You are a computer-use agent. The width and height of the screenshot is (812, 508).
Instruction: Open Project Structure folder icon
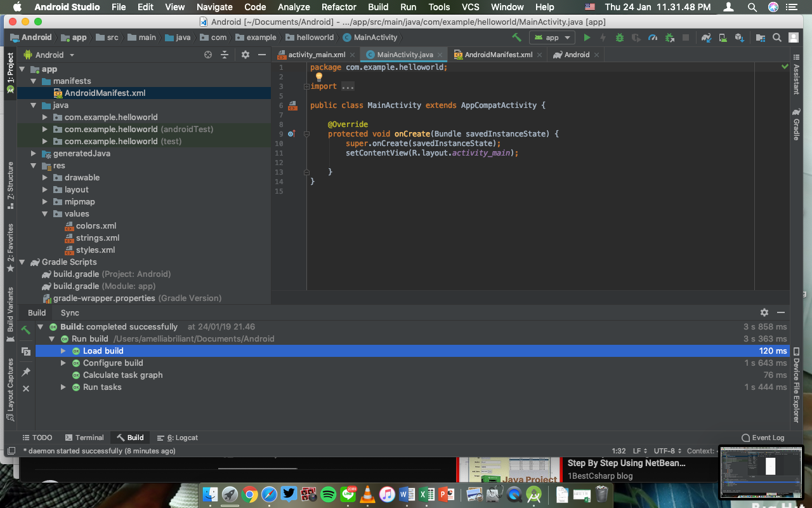[x=760, y=37]
